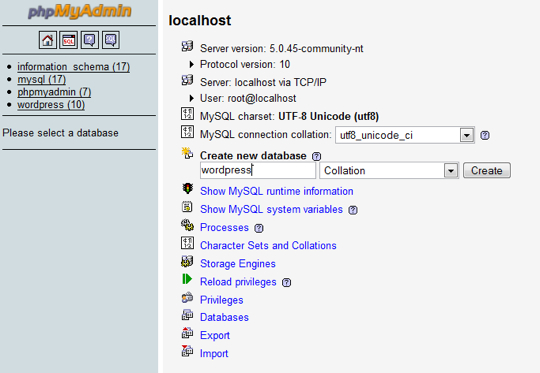The height and width of the screenshot is (373, 540).
Task: Click the arrow bullet beside Protocol version
Action: tap(192, 64)
